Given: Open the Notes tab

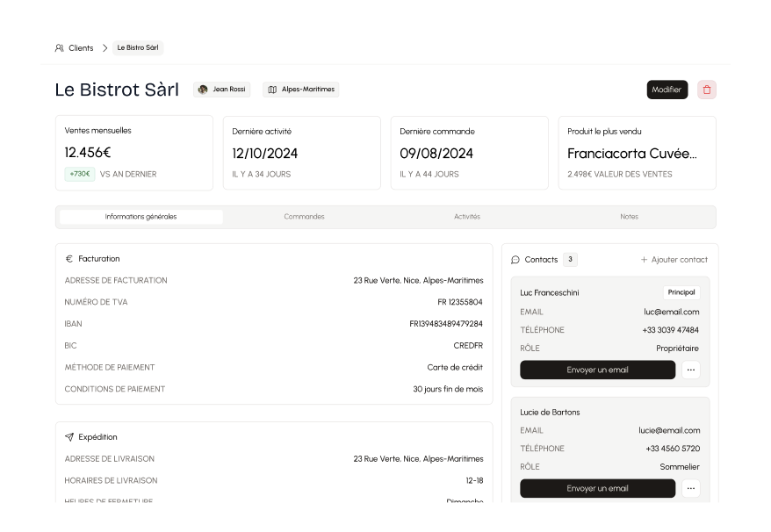Looking at the screenshot, I should (629, 216).
